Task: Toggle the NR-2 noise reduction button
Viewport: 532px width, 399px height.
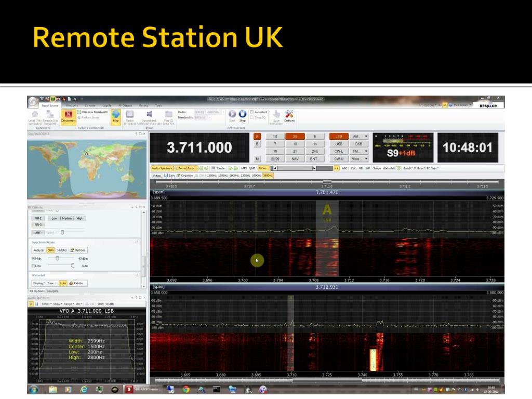Action: (x=38, y=219)
